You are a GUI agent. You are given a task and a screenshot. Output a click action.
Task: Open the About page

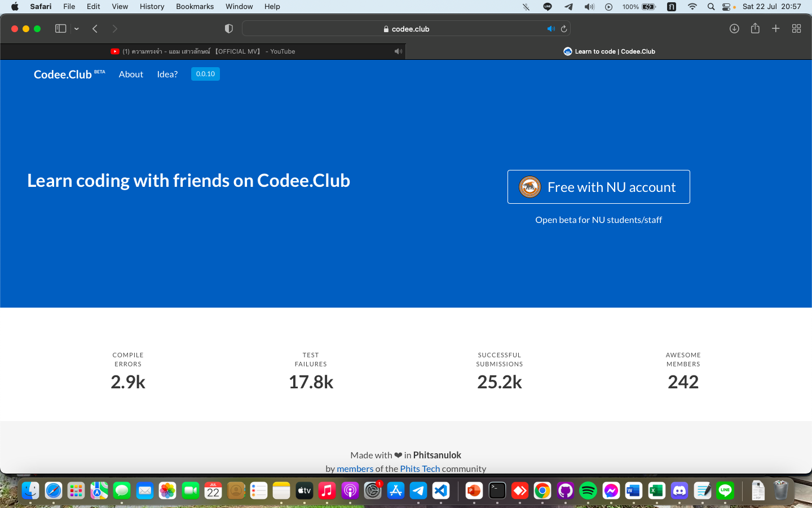coord(131,75)
